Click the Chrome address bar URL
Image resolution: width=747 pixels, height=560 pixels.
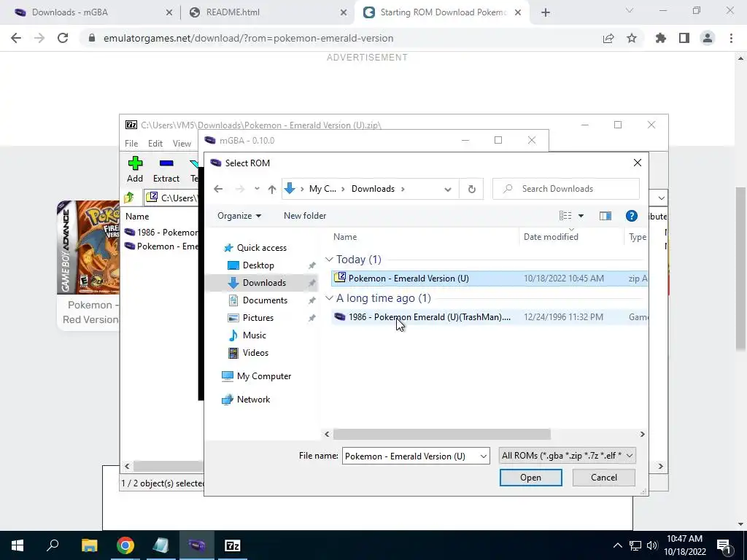(x=248, y=38)
